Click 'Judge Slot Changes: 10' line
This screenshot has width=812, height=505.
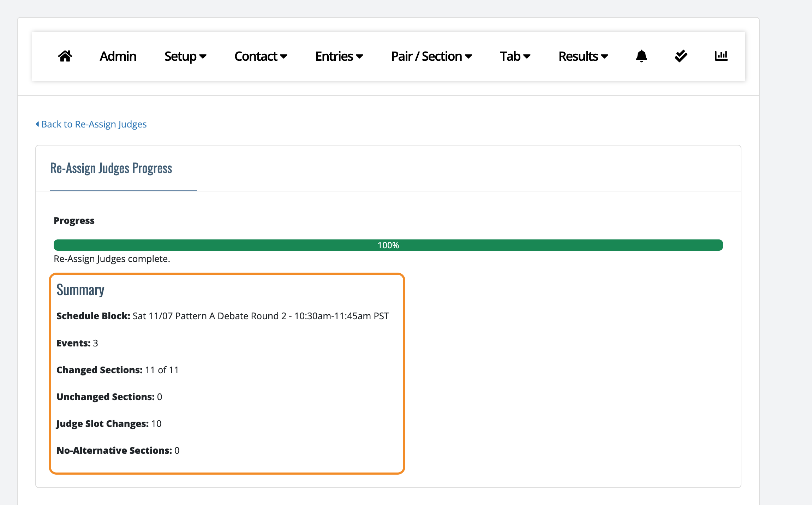tap(109, 424)
